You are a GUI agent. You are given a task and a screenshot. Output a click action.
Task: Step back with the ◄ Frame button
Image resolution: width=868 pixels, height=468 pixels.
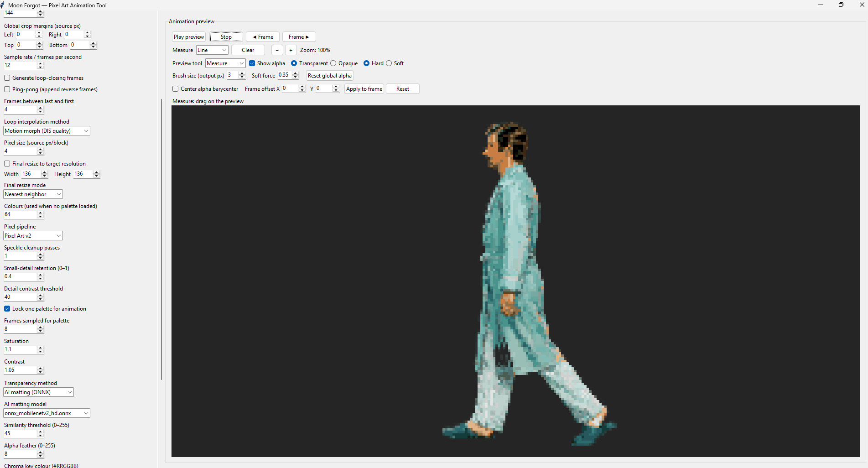pos(263,37)
